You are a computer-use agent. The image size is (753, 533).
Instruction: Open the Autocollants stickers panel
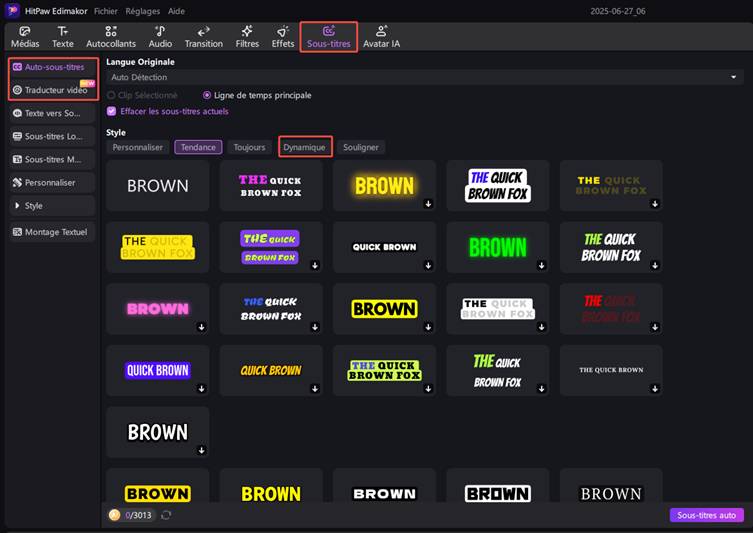click(111, 37)
